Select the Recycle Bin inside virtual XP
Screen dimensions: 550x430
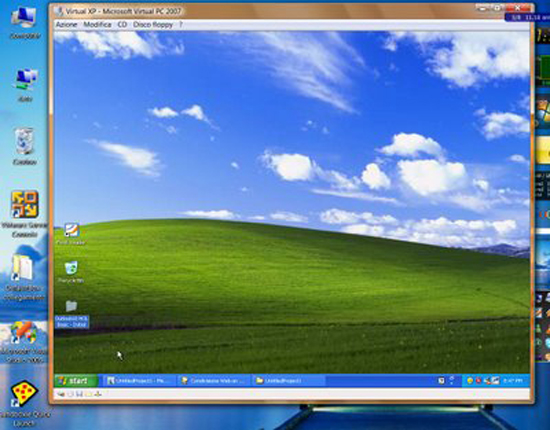point(71,271)
